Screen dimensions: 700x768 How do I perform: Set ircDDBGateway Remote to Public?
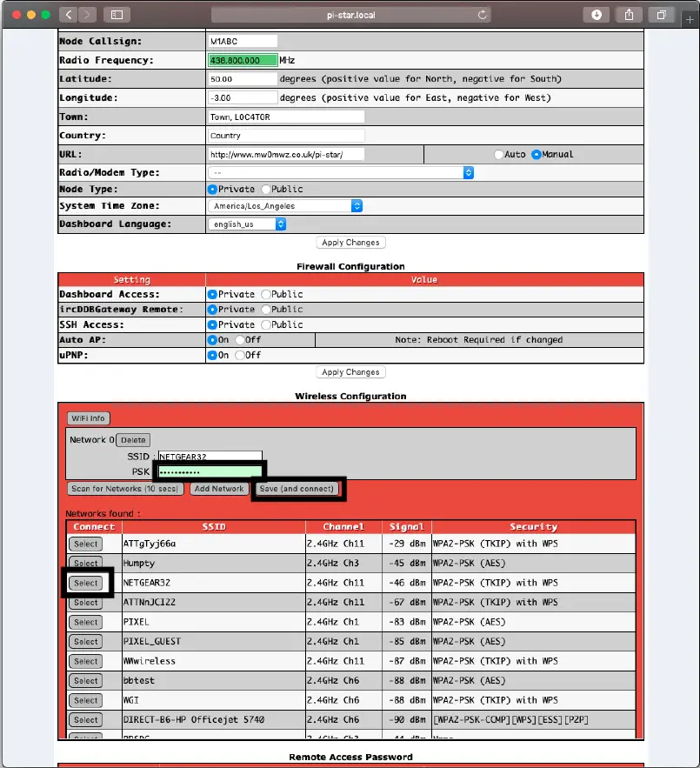click(266, 310)
